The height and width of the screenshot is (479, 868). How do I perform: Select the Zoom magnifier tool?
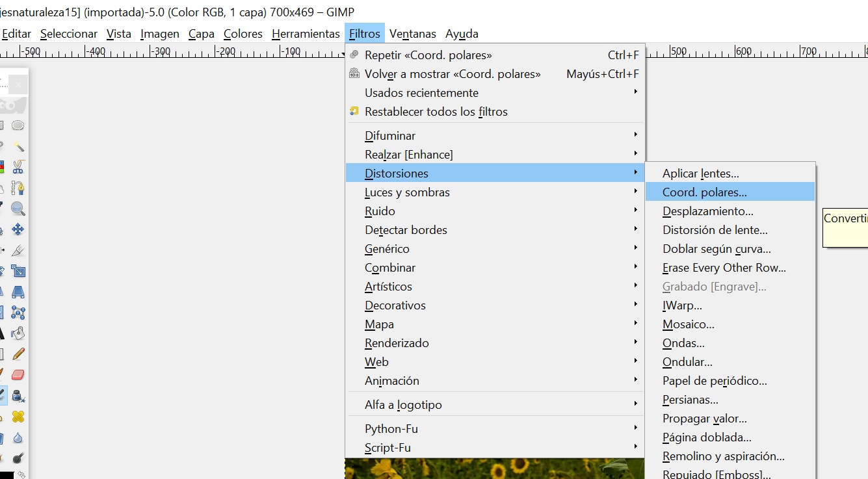tap(18, 209)
